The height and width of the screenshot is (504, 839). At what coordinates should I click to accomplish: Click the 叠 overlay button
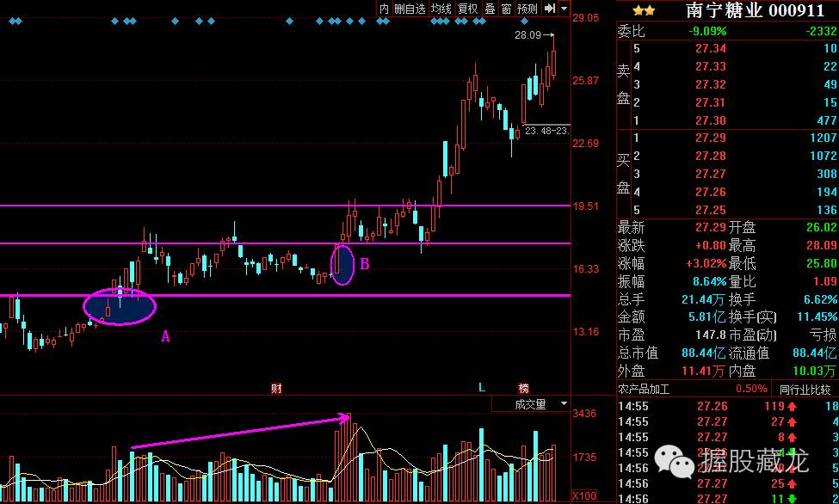(x=490, y=9)
